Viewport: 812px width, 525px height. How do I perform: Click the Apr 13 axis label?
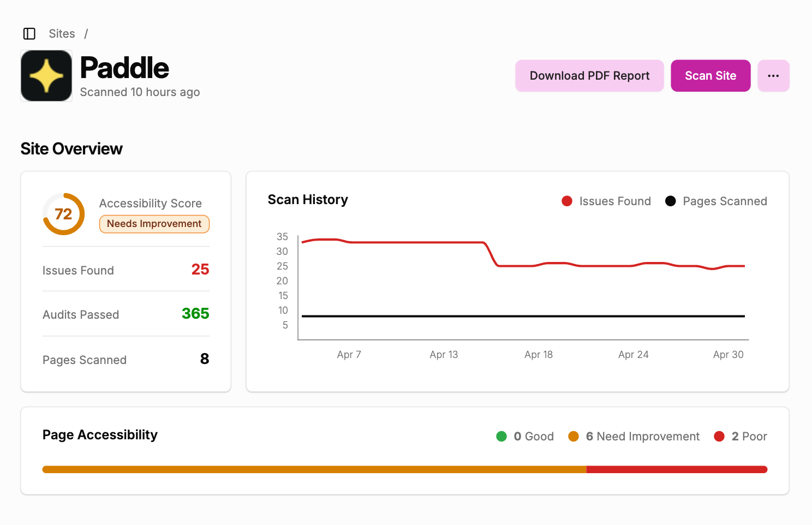click(444, 355)
